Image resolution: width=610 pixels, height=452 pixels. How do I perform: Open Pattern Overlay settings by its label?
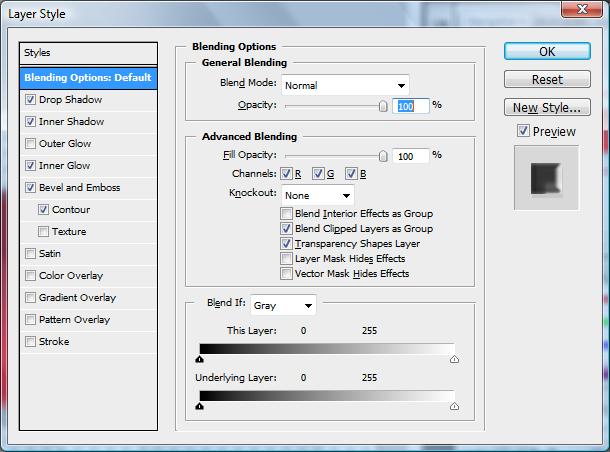click(x=74, y=319)
